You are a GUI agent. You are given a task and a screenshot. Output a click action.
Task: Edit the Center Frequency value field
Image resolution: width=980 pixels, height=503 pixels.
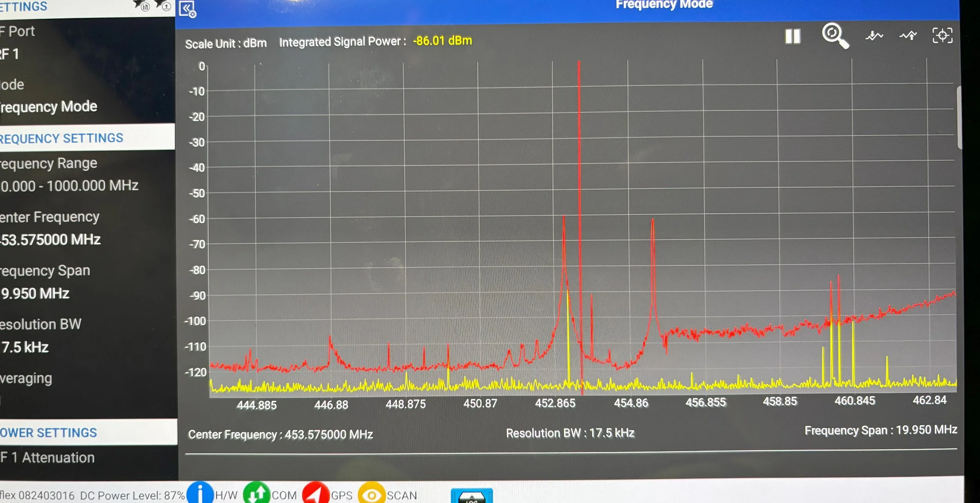tap(51, 240)
